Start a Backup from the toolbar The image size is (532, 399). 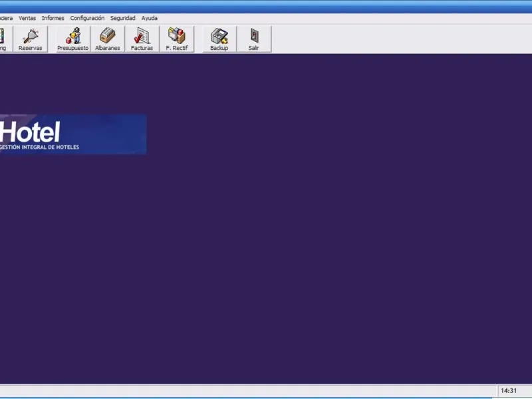pos(219,39)
